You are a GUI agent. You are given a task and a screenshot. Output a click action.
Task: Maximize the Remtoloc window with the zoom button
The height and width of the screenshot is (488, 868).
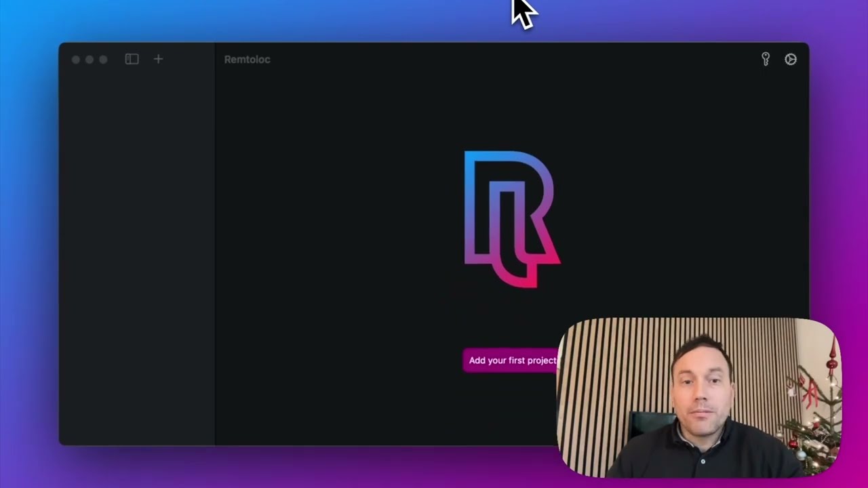[x=103, y=60]
